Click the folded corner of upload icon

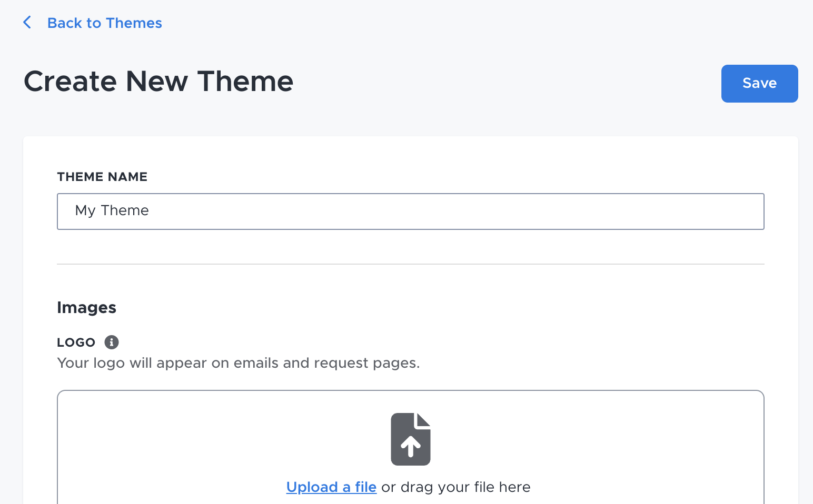coord(424,420)
